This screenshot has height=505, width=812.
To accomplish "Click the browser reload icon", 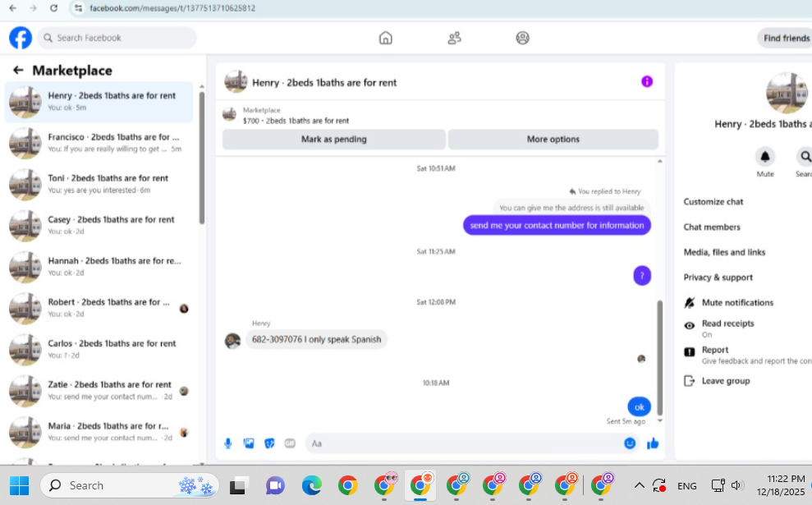I will [54, 8].
